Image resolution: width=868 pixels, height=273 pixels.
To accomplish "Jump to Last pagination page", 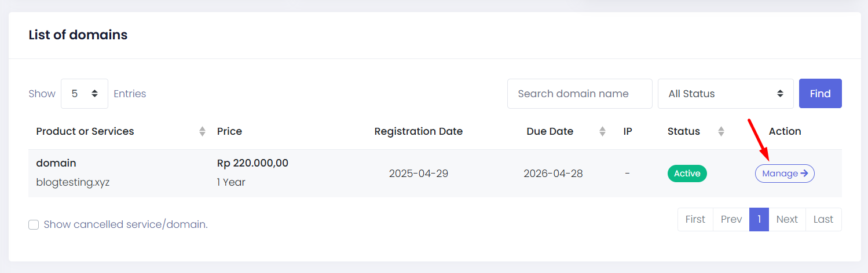I will (823, 219).
